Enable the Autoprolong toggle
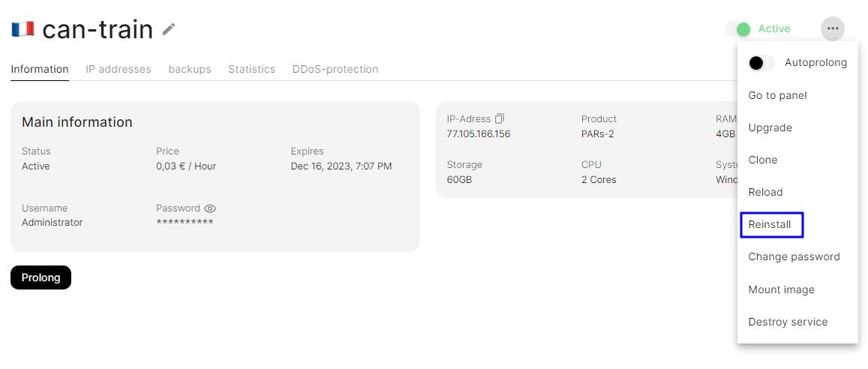Screen dimensions: 868x369 (761, 63)
